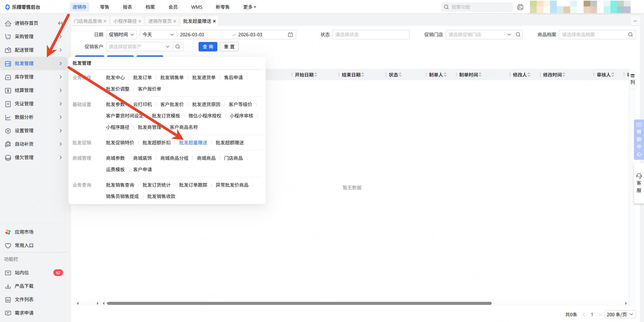Expand the tab list chevron at right
Screen dimensions: 644x322
click(635, 21)
